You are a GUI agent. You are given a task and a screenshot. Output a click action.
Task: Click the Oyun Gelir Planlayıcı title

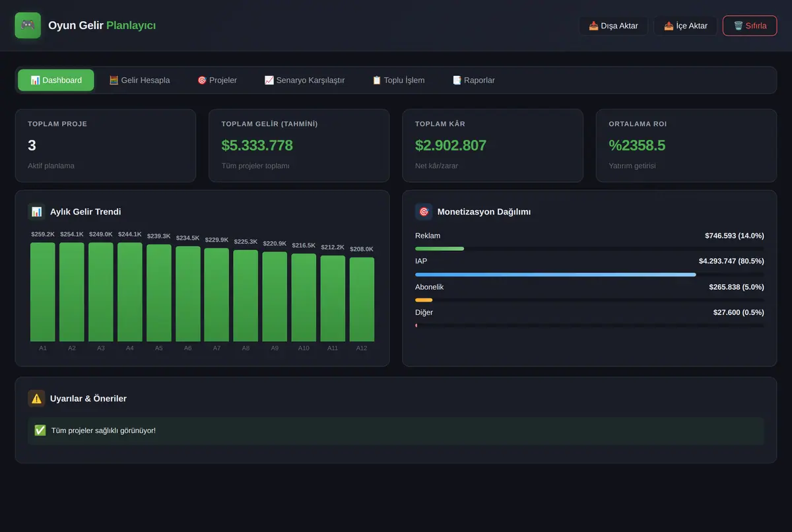pyautogui.click(x=102, y=26)
